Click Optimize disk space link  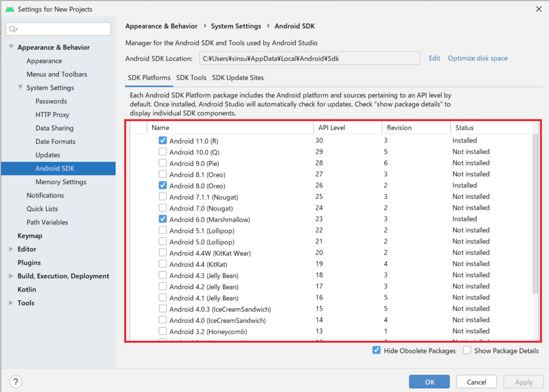[478, 58]
